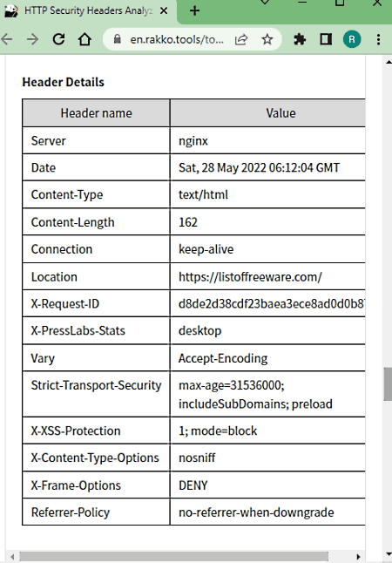This screenshot has height=563, width=392.
Task: Go back to the previous page
Action: point(6,39)
